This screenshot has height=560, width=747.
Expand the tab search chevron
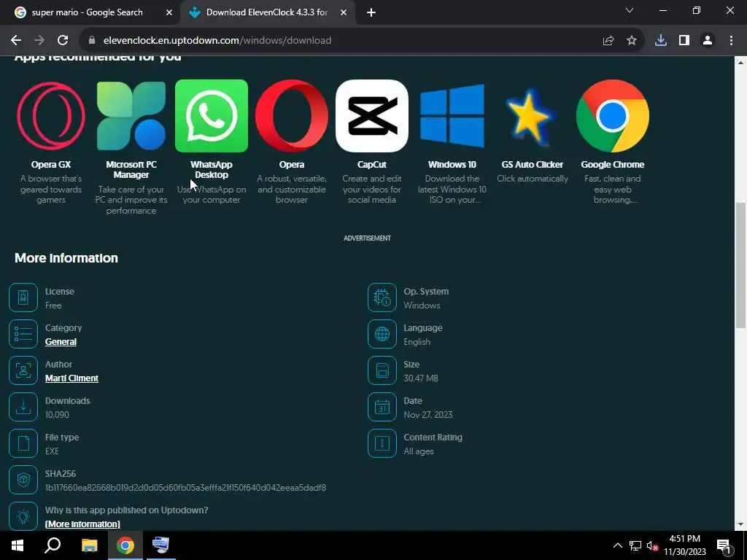(x=630, y=10)
